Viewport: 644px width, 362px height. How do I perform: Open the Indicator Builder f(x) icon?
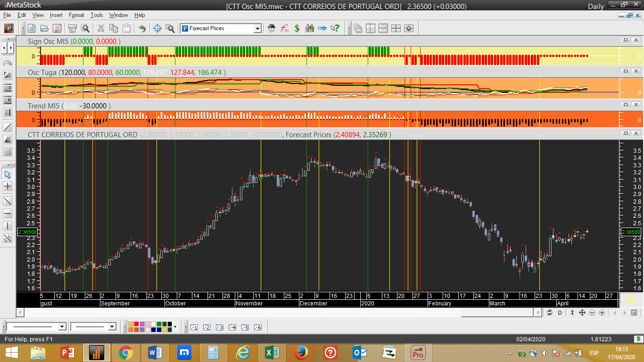tap(284, 28)
